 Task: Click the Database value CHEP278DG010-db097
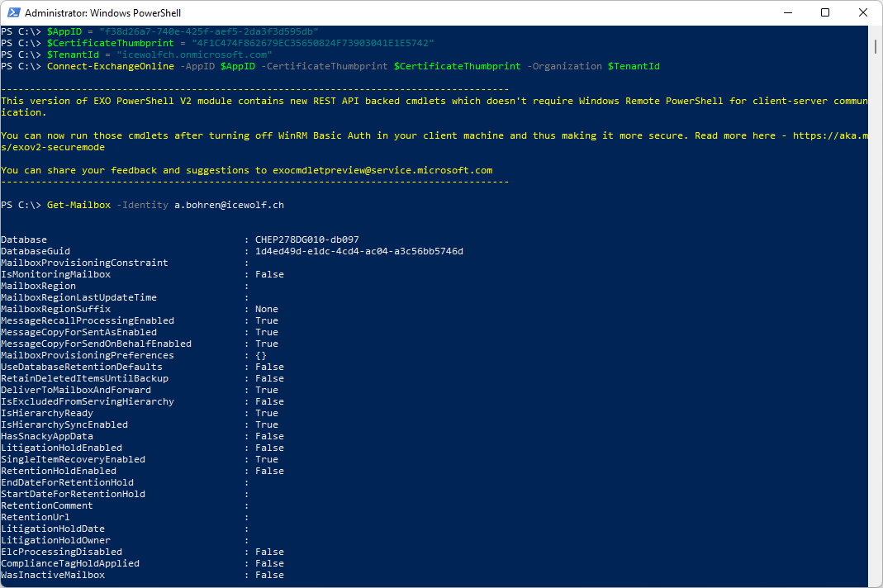pos(307,239)
